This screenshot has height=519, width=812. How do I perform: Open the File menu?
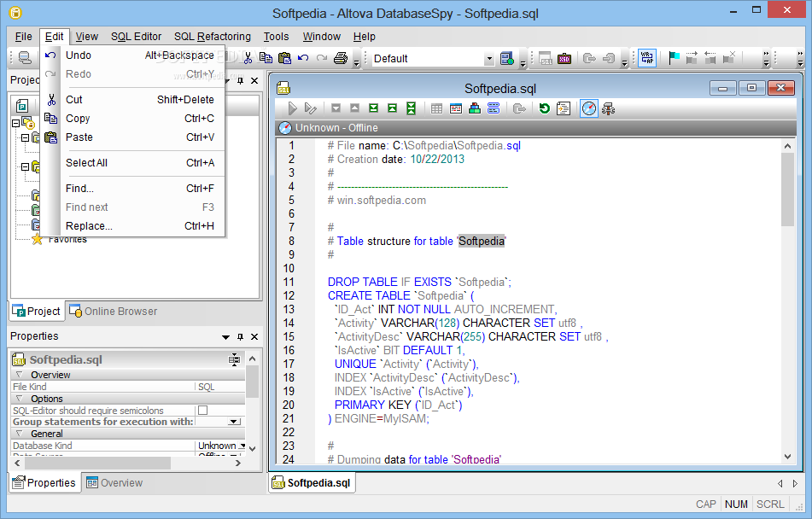pyautogui.click(x=23, y=36)
